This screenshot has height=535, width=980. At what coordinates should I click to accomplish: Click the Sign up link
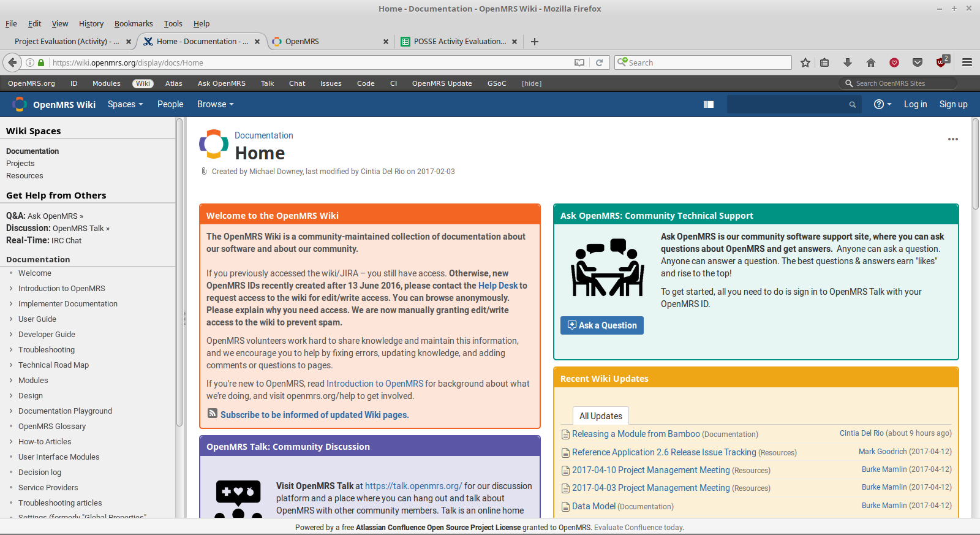pos(954,104)
